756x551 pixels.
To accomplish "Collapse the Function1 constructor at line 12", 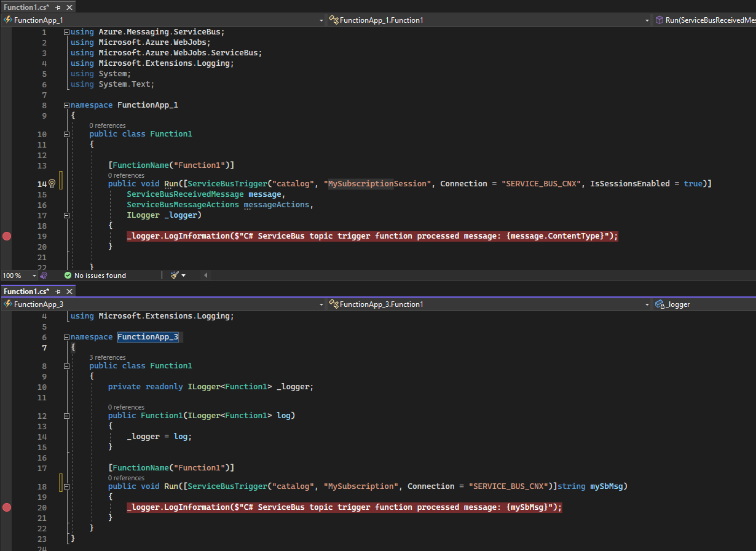I will tap(66, 416).
